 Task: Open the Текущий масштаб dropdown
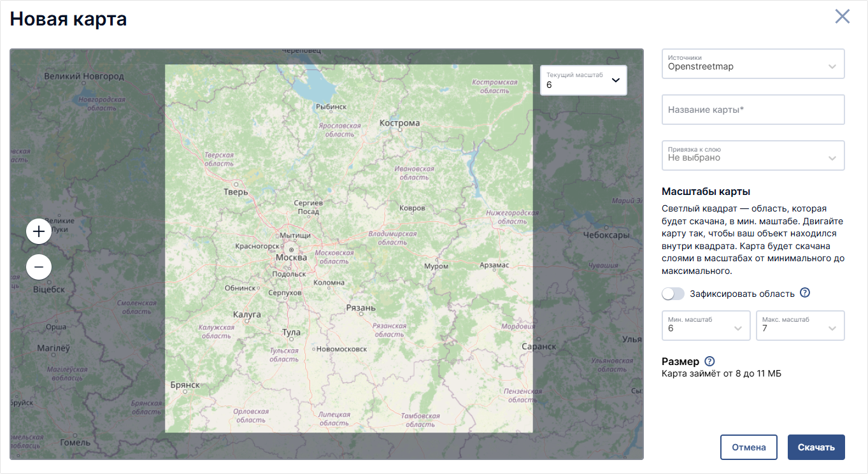(583, 80)
